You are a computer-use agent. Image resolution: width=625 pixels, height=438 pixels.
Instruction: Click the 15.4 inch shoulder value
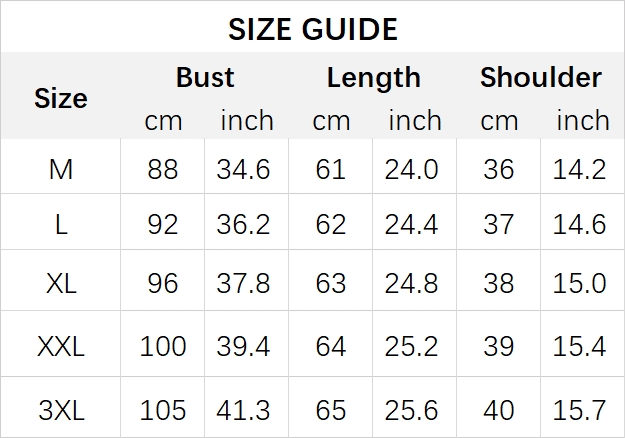pos(580,347)
